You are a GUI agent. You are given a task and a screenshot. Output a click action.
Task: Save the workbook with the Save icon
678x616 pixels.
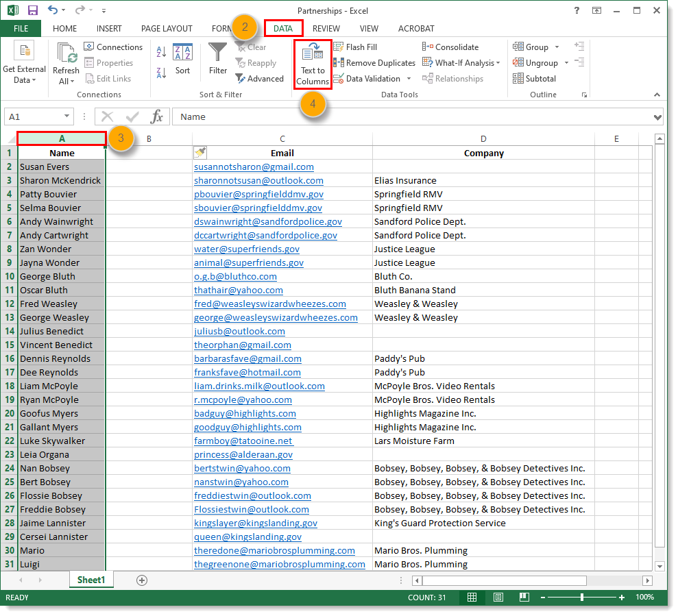click(33, 10)
